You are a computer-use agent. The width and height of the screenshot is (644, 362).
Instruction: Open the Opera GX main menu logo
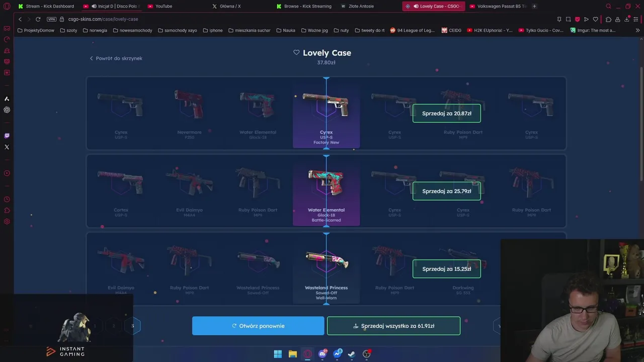[x=7, y=6]
